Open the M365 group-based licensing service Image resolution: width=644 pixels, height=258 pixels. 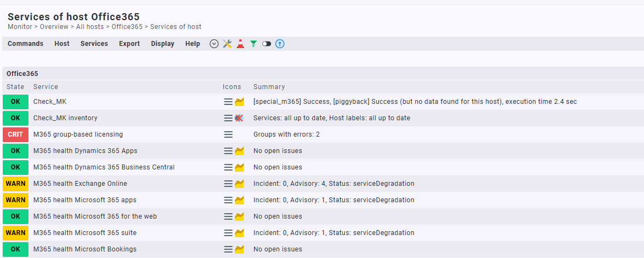(x=78, y=134)
